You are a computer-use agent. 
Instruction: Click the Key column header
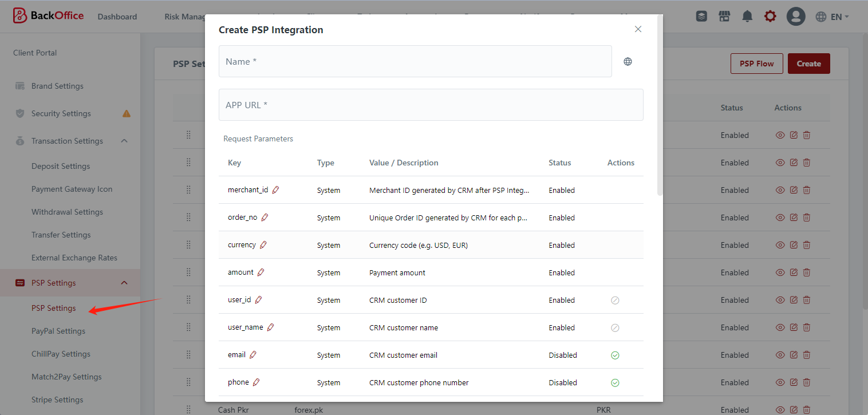point(235,163)
